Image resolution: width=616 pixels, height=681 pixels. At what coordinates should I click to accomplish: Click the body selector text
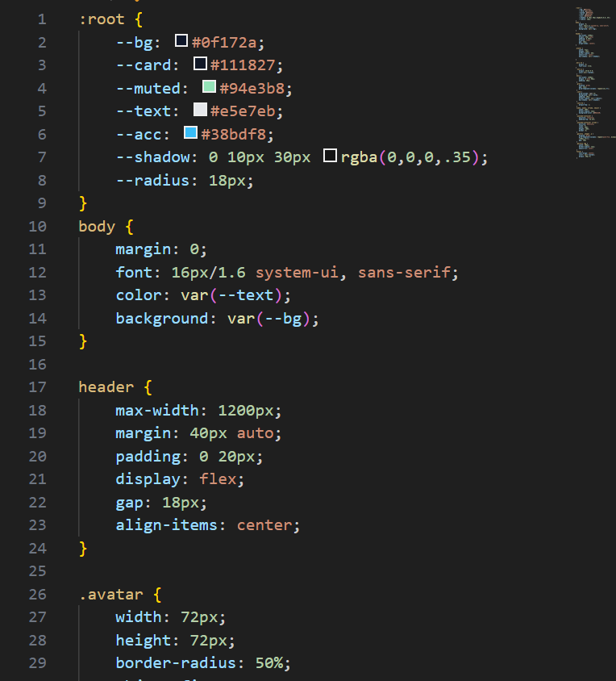[97, 226]
